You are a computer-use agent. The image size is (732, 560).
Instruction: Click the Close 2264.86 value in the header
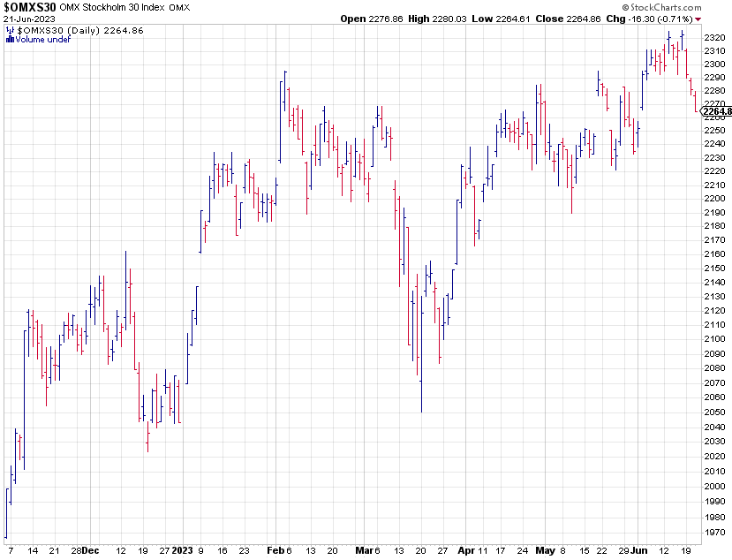[568, 19]
